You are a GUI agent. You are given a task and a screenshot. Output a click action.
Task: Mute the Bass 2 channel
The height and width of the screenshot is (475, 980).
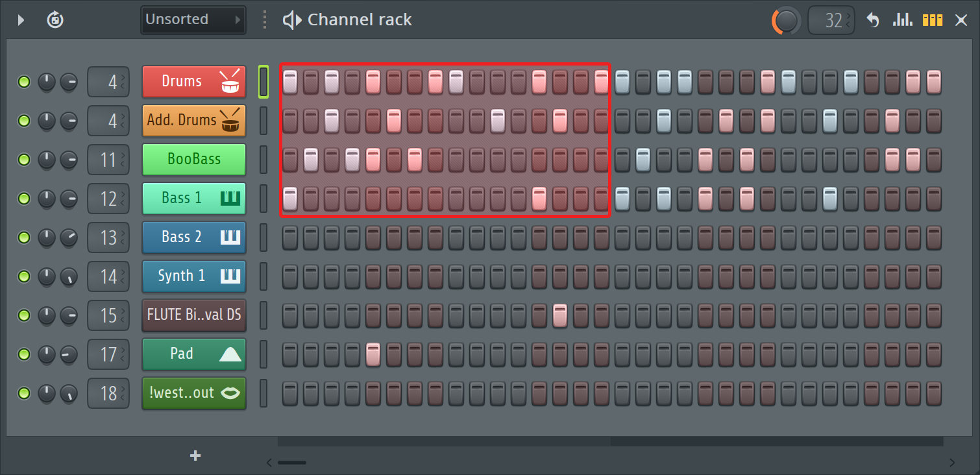(24, 237)
